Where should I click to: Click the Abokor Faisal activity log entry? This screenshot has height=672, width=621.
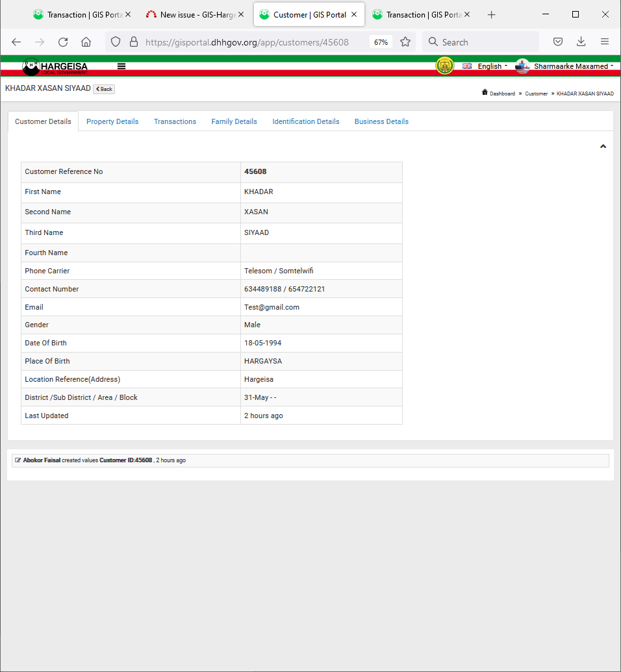310,460
